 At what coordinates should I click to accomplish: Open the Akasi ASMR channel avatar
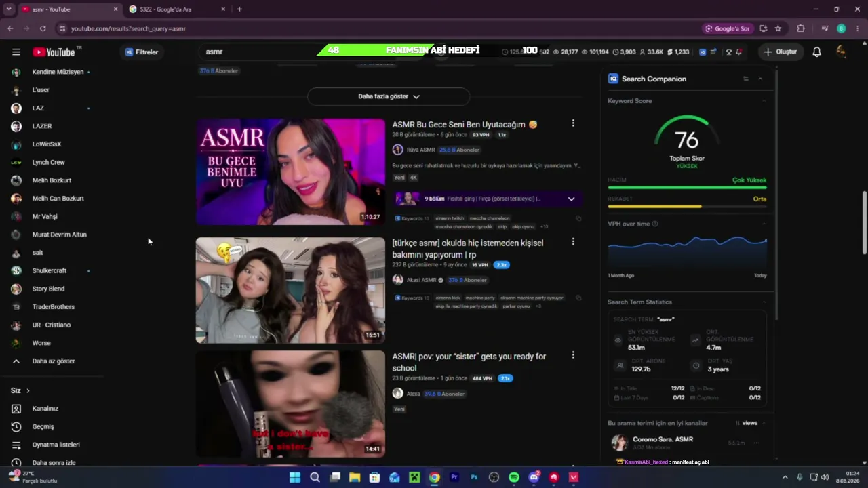pos(397,280)
